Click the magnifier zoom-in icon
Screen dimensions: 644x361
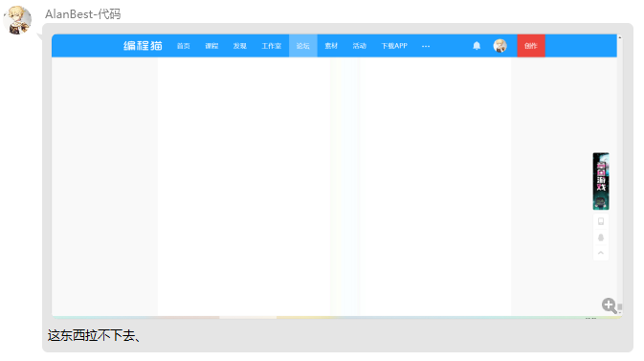(610, 305)
